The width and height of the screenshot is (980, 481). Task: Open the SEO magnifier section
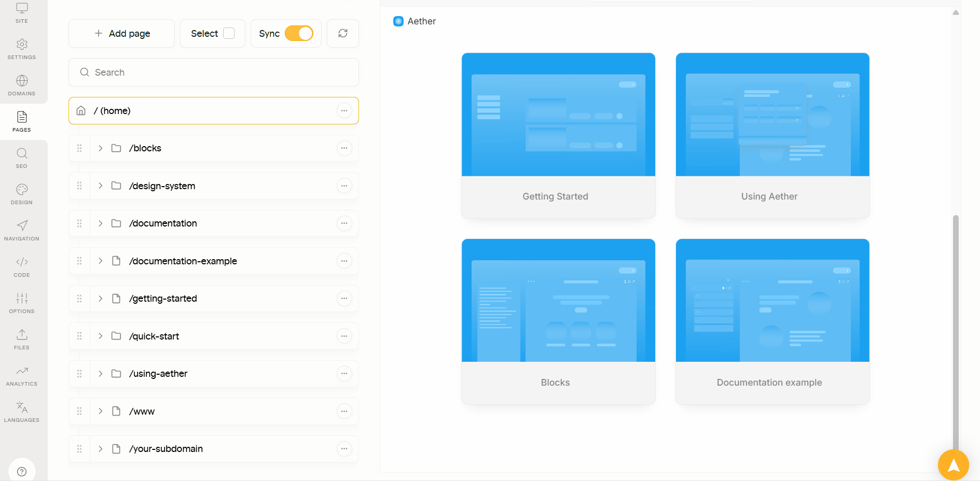click(x=22, y=158)
